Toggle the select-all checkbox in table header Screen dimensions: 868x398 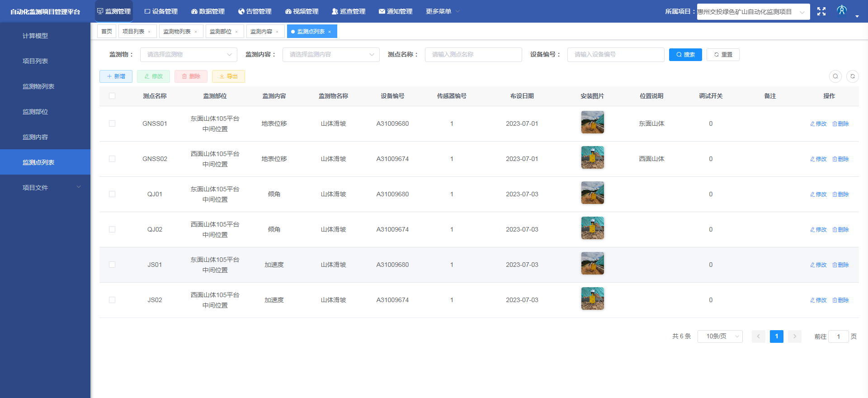point(112,96)
